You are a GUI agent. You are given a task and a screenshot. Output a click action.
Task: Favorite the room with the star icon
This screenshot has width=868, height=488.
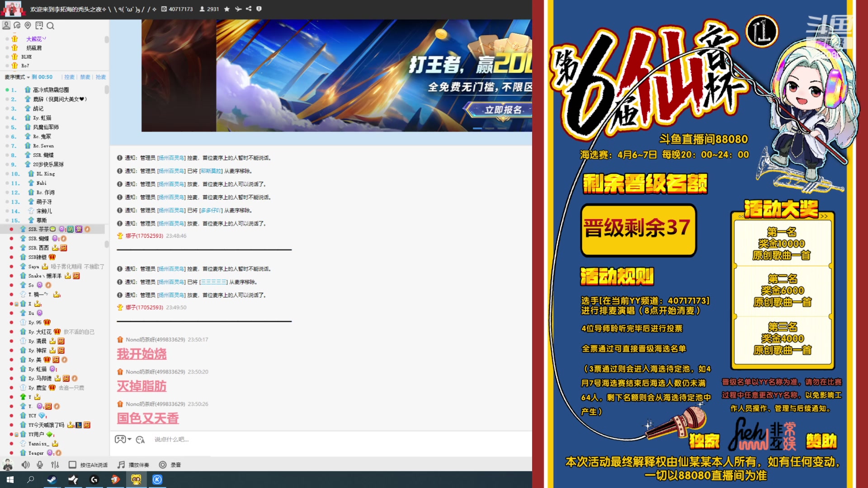227,9
